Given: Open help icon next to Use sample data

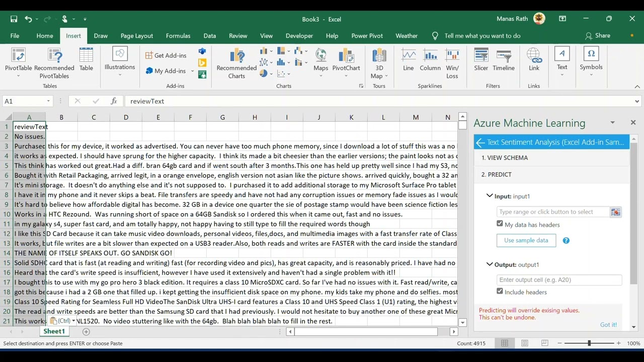Looking at the screenshot, I should pyautogui.click(x=566, y=240).
